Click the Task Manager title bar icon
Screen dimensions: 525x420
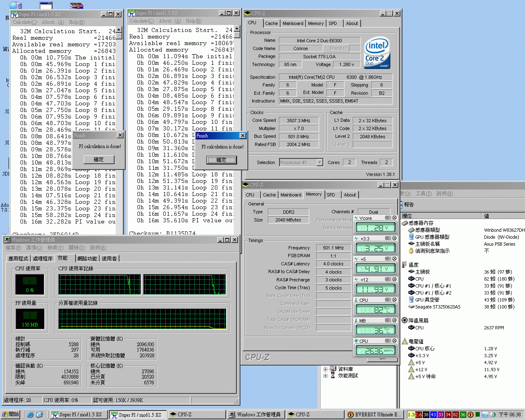pyautogui.click(x=7, y=240)
